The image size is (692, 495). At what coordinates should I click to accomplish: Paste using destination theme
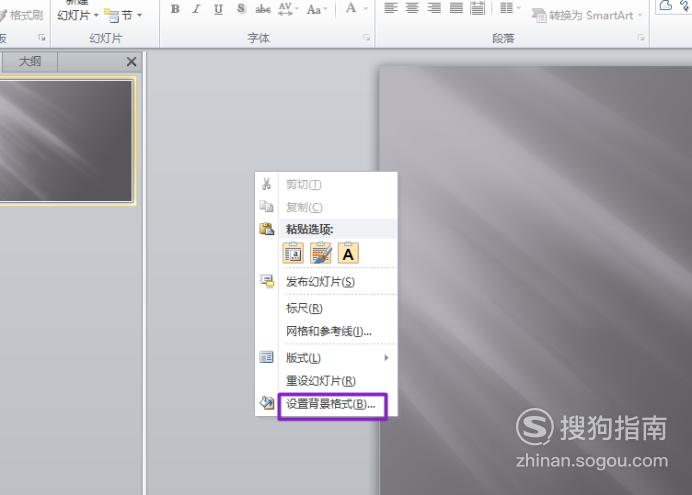[293, 254]
